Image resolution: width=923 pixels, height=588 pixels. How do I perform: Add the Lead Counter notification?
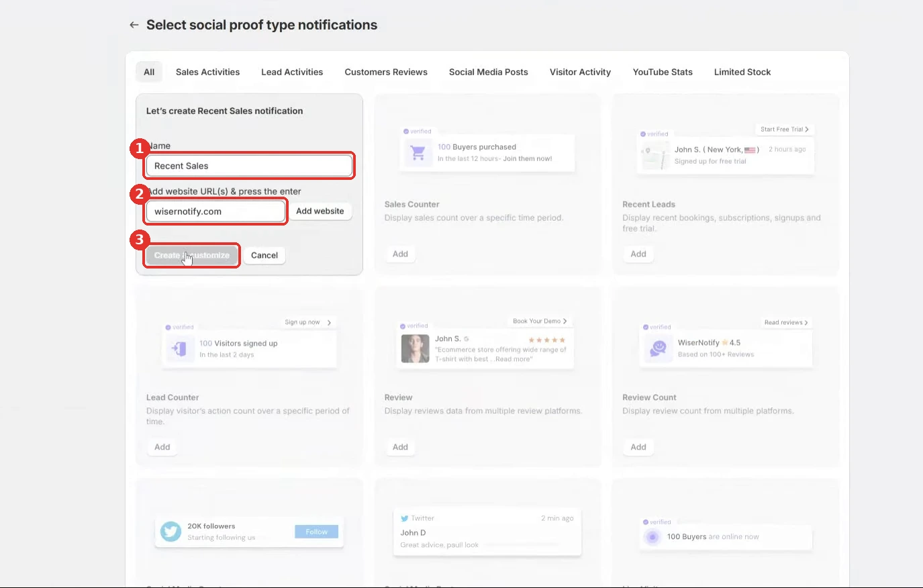coord(162,447)
